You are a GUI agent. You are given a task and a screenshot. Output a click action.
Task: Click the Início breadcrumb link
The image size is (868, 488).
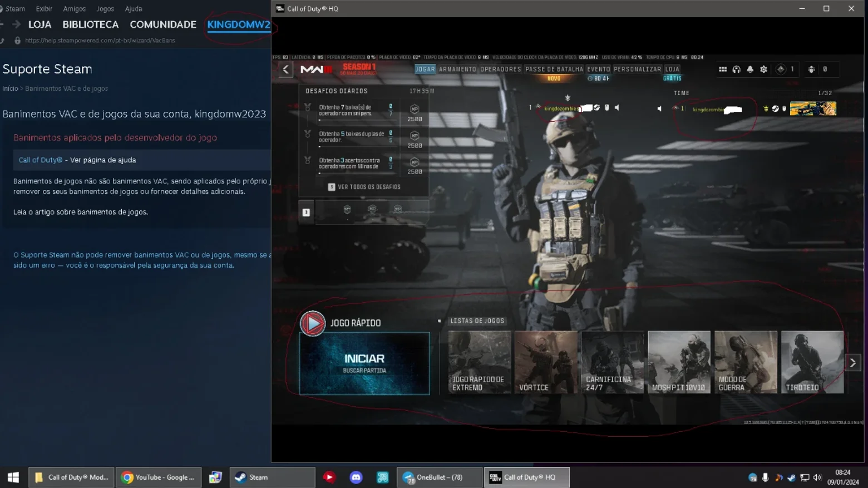(x=10, y=88)
